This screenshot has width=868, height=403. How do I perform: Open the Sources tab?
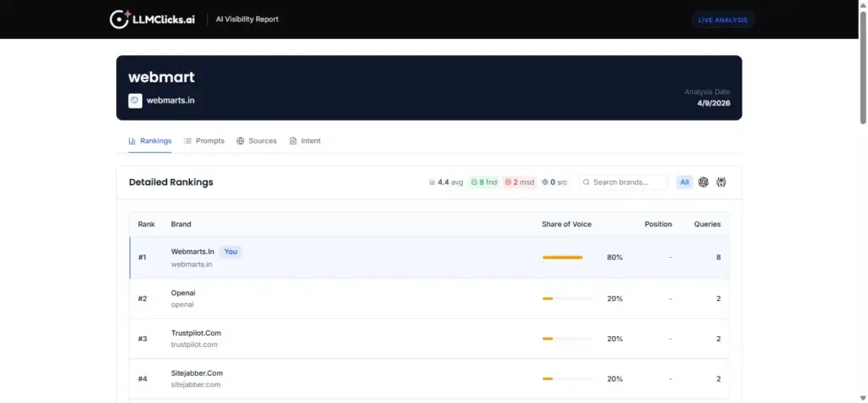[x=257, y=141]
